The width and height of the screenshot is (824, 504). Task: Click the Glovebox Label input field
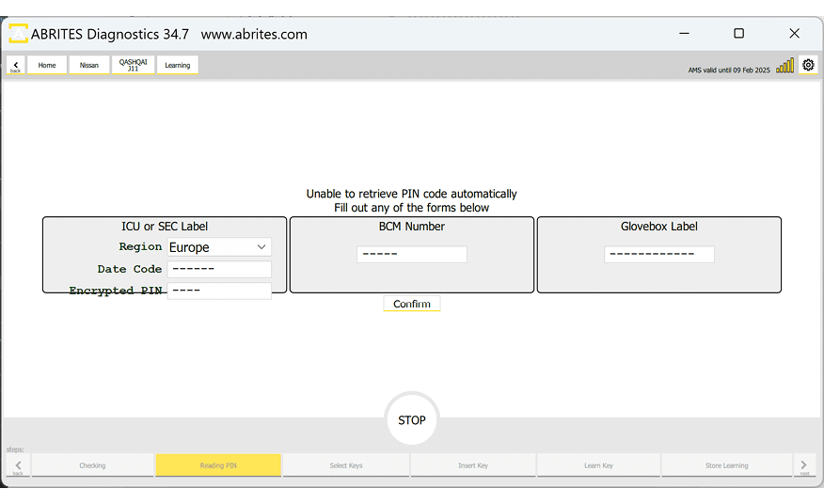(x=659, y=255)
